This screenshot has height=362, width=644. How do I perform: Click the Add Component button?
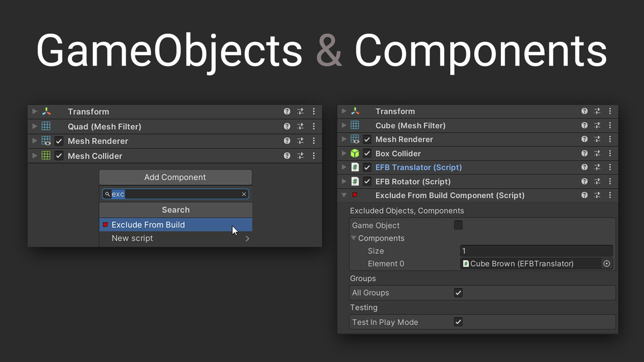pyautogui.click(x=175, y=177)
